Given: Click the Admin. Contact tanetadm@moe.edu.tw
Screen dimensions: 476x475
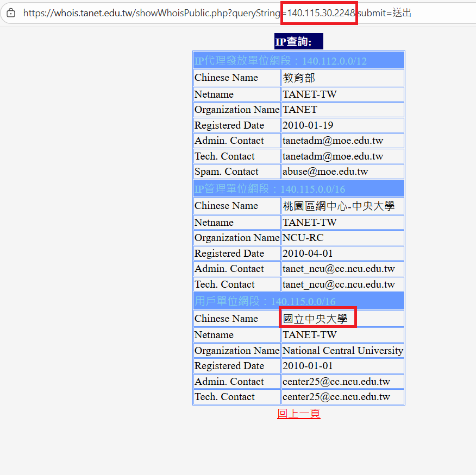Looking at the screenshot, I should (343, 141).
